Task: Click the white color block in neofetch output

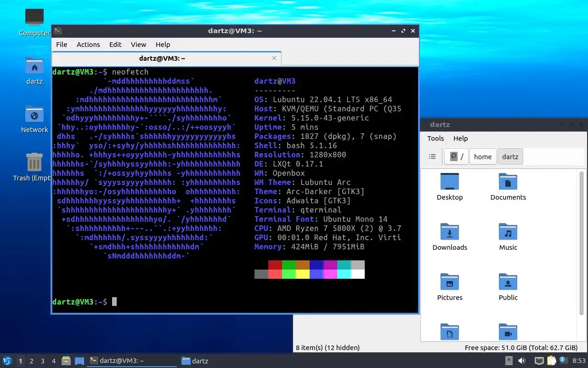Action: click(358, 274)
